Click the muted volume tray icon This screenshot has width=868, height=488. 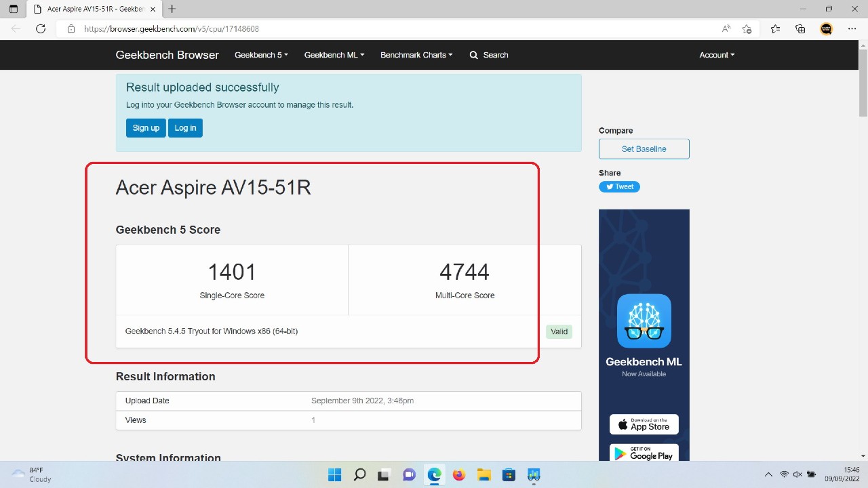click(x=797, y=474)
